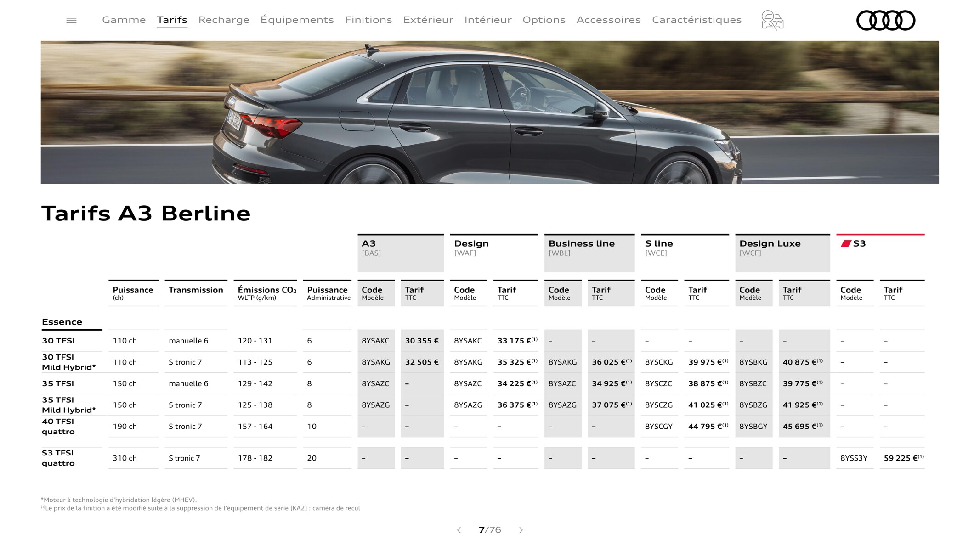
Task: Click the 39 775 € Design Luxe price
Action: pyautogui.click(x=803, y=383)
